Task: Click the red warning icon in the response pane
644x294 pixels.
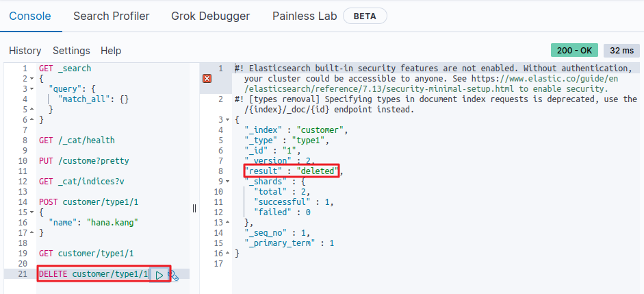Action: (207, 79)
